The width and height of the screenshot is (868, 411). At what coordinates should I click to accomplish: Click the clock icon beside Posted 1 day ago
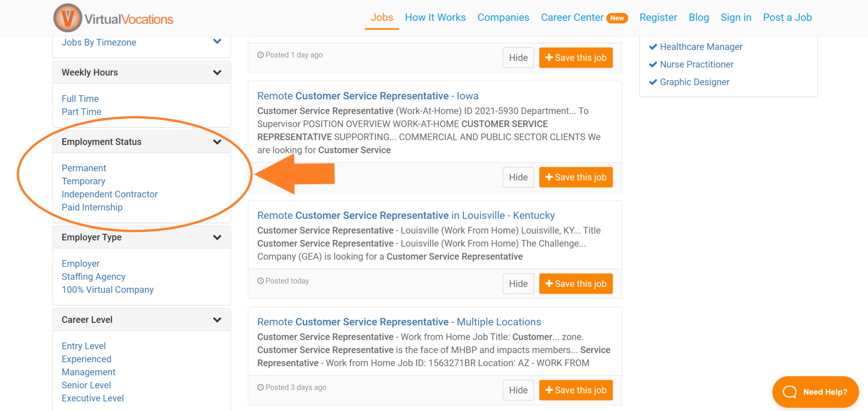click(x=260, y=55)
